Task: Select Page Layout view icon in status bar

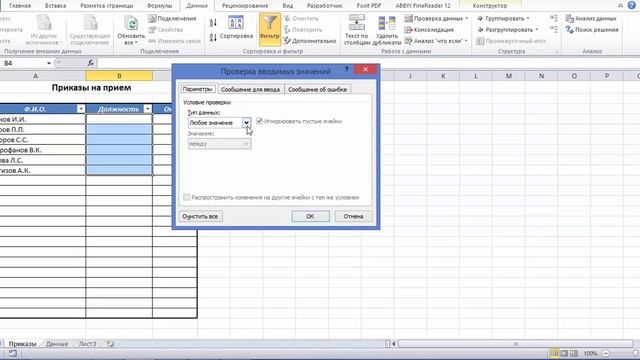Action: click(564, 353)
